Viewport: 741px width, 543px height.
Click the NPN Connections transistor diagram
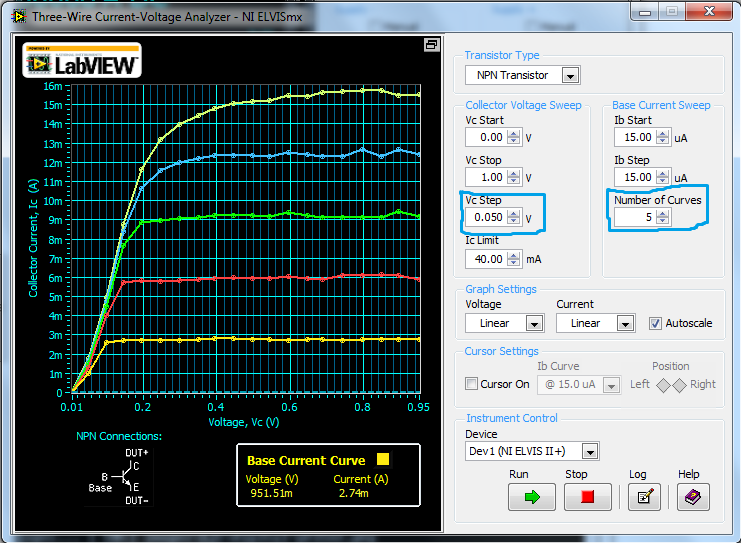pyautogui.click(x=119, y=476)
